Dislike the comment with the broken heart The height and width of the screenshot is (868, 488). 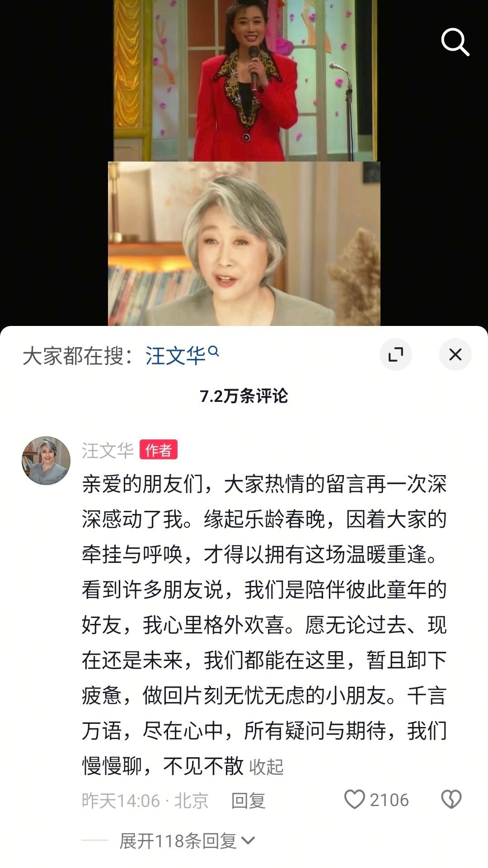click(451, 800)
